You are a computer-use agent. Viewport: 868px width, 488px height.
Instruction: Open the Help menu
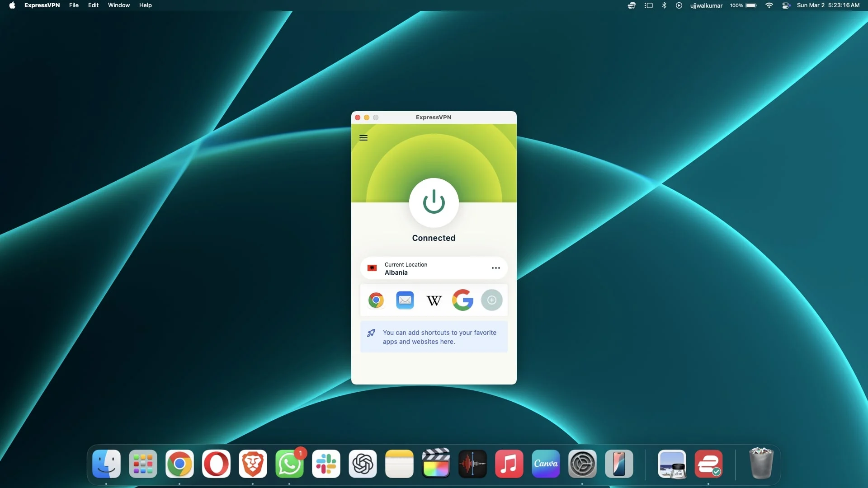145,5
